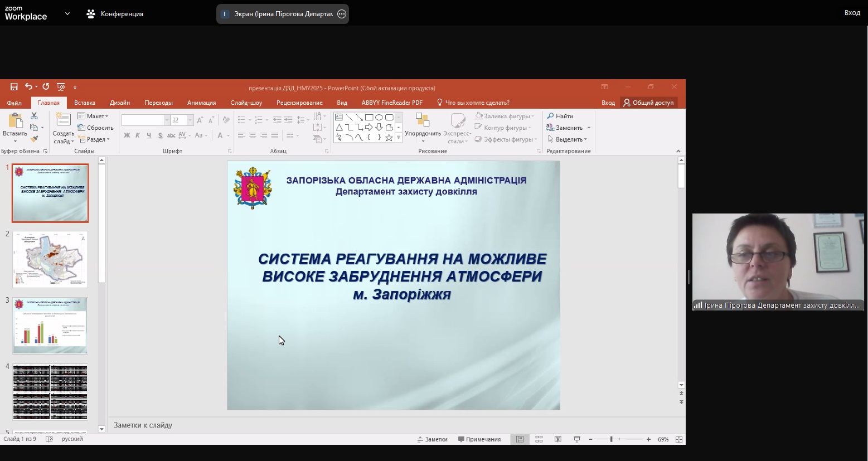Toggle the Заметки notes pane
This screenshot has height=461, width=868.
433,439
